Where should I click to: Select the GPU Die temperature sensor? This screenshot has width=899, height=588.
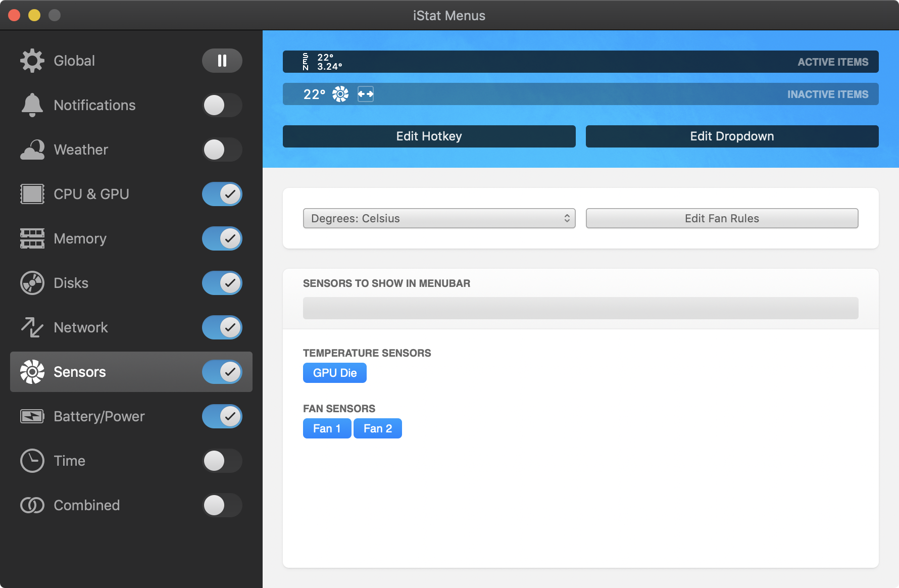tap(335, 373)
